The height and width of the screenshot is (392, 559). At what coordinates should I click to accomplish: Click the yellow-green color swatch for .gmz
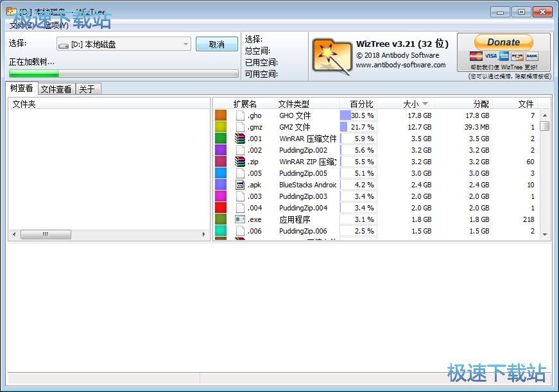[x=221, y=126]
